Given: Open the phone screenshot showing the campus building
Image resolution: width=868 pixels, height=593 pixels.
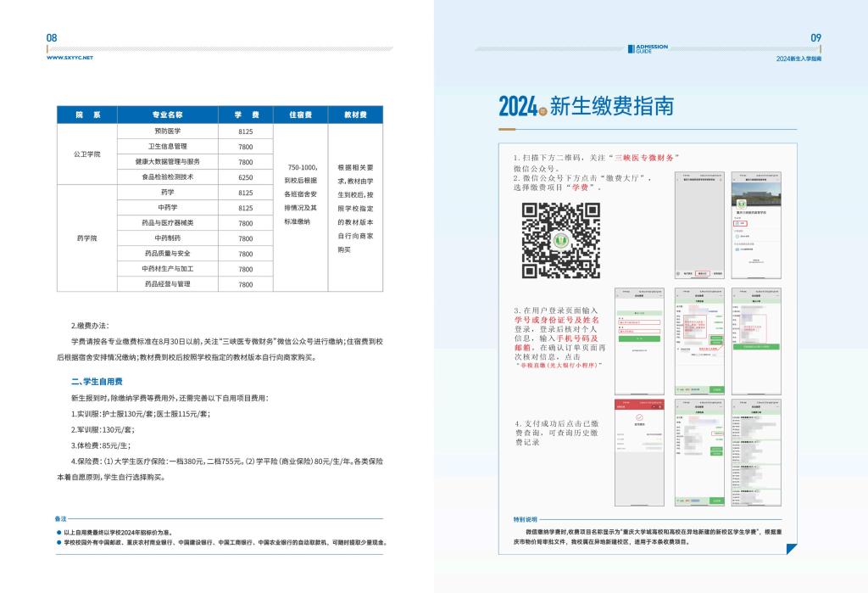Looking at the screenshot, I should click(756, 225).
